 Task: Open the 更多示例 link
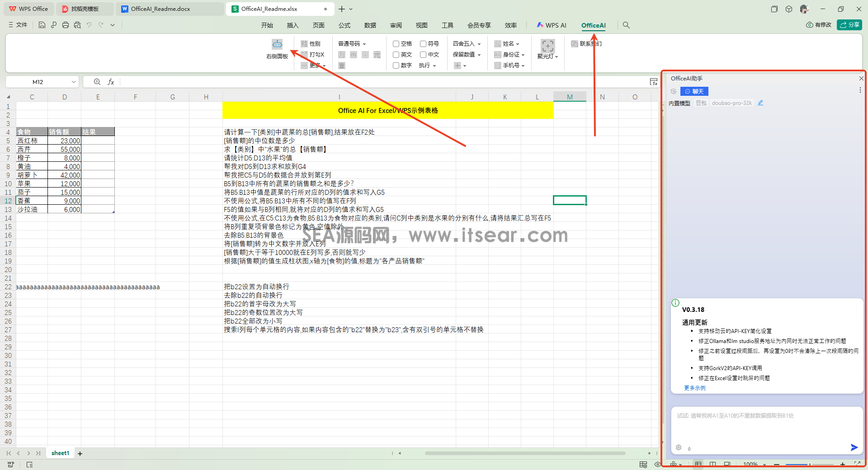[x=694, y=388]
